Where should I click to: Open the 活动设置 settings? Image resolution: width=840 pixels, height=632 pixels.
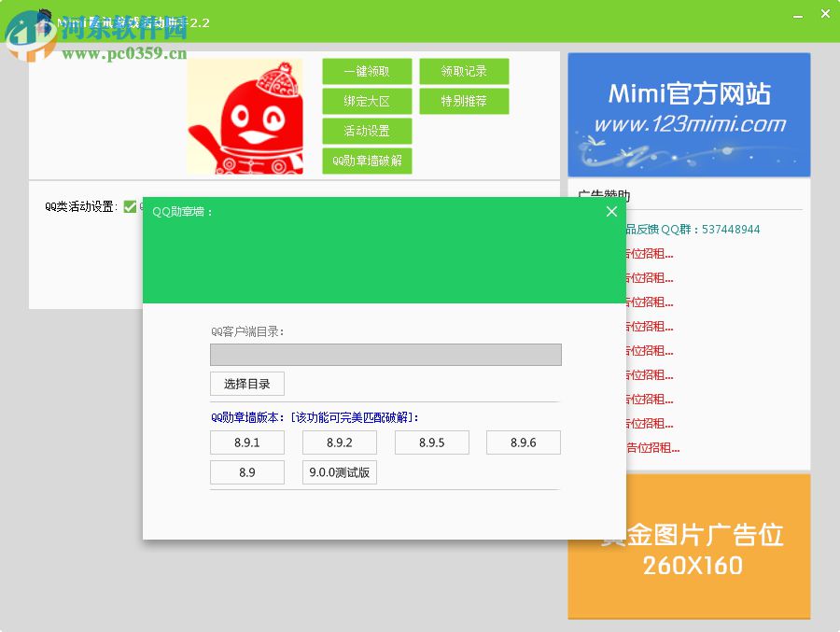(x=367, y=131)
